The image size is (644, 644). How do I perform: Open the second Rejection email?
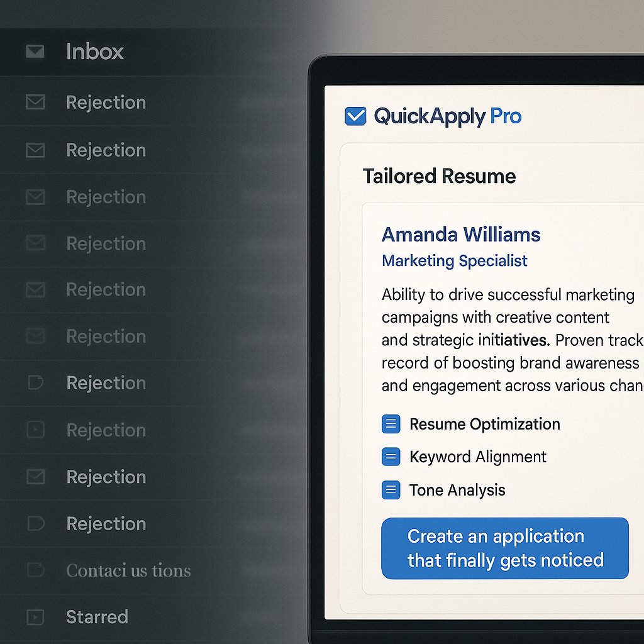tap(106, 150)
